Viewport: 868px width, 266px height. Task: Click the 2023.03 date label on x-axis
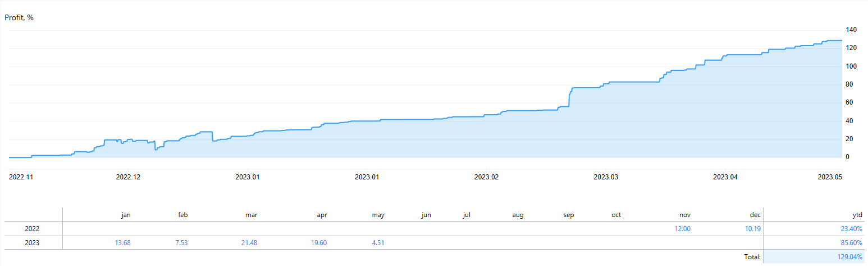click(606, 177)
